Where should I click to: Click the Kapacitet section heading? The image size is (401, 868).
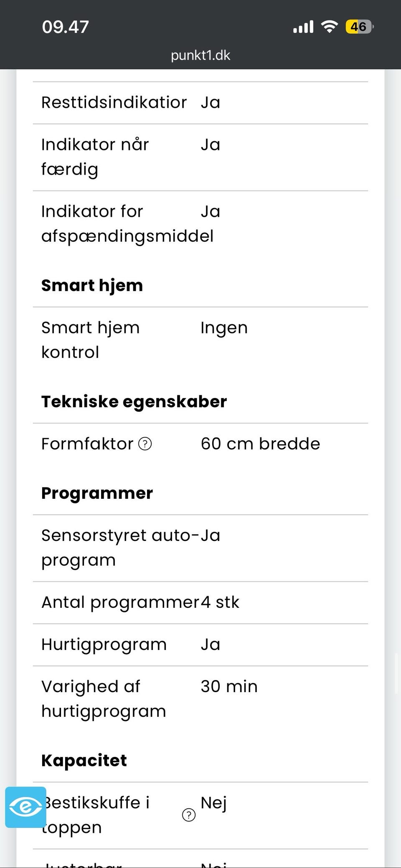click(x=84, y=761)
